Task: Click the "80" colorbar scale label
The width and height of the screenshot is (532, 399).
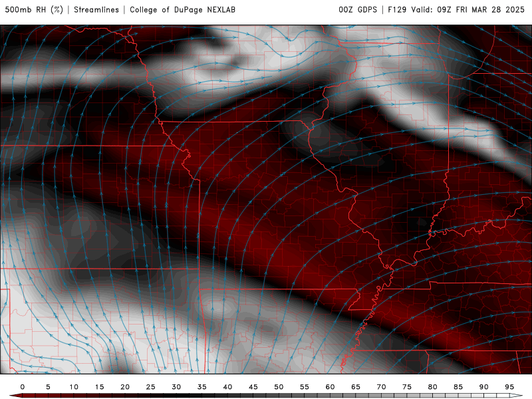Action: click(432, 387)
